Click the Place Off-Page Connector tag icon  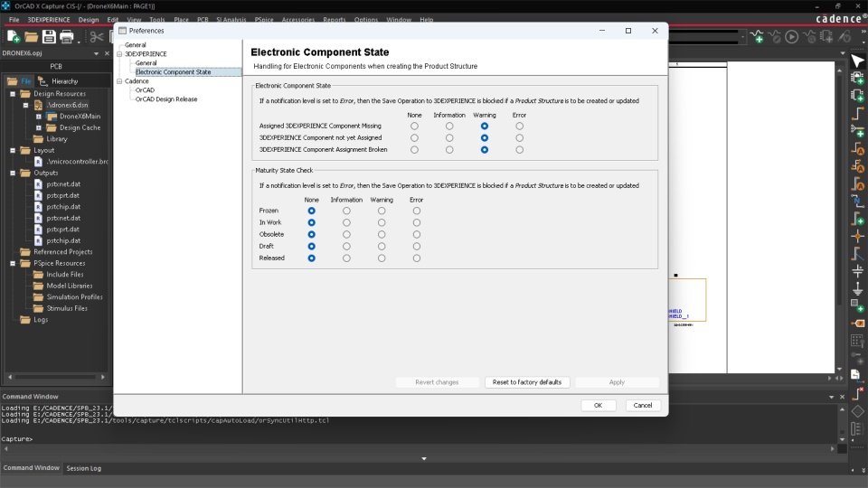click(x=857, y=324)
